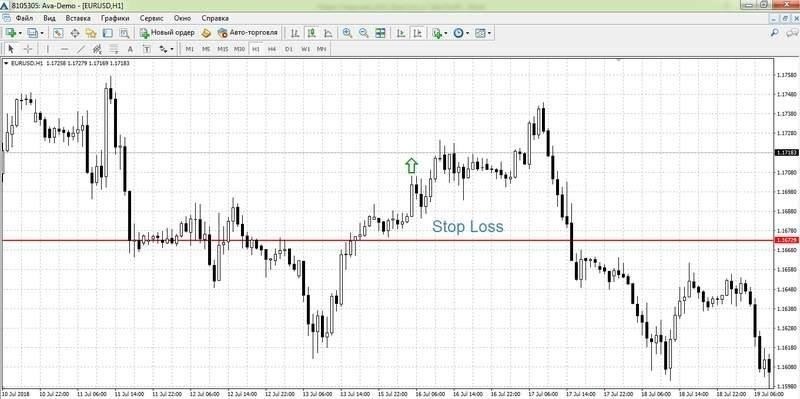Switch chart to candlestick mode
800x399 pixels.
point(311,33)
